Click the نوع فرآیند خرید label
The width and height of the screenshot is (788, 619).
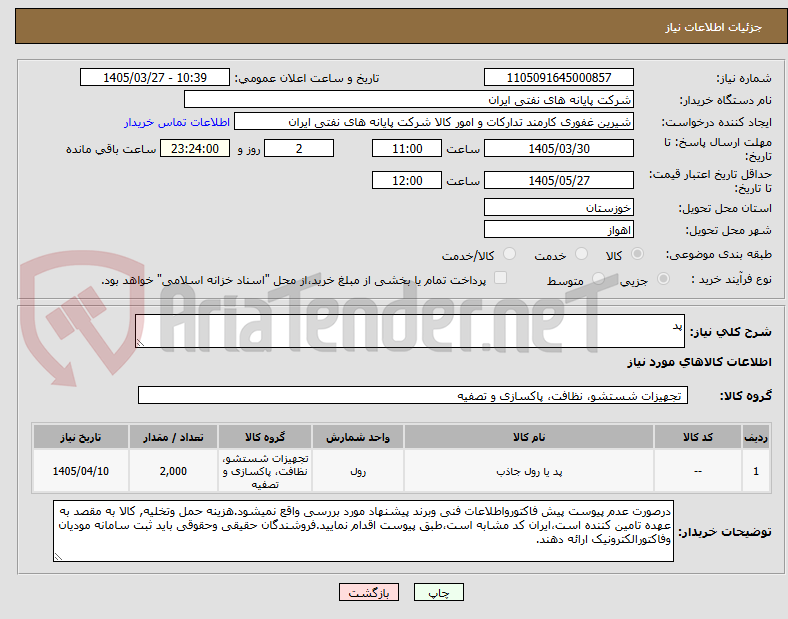[x=731, y=279]
